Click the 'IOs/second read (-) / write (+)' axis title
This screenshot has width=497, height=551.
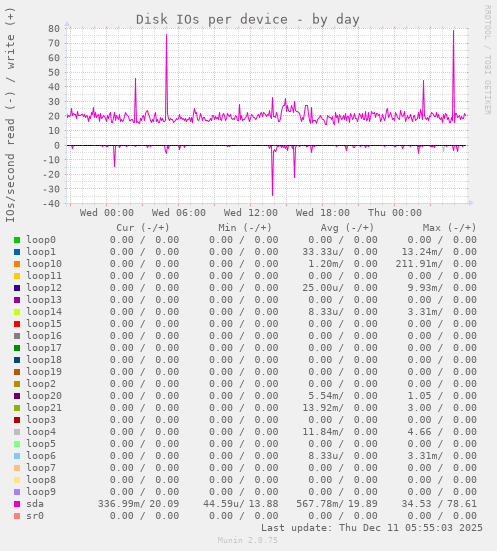pyautogui.click(x=10, y=116)
